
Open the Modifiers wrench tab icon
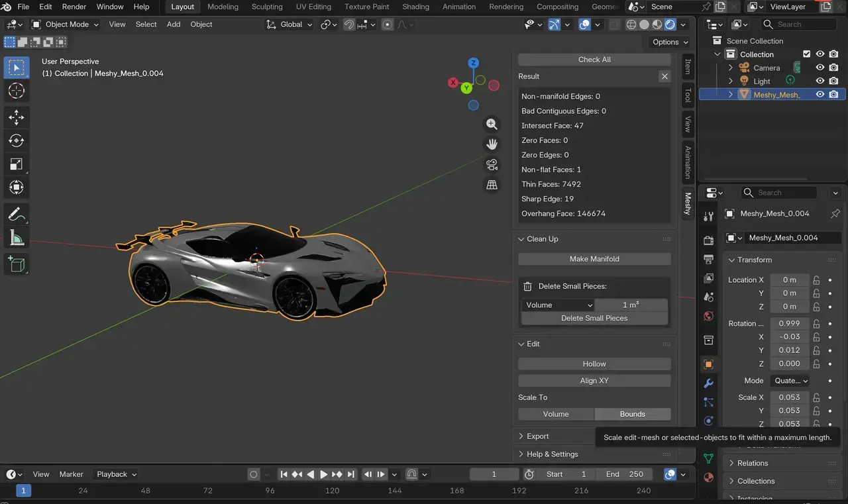click(708, 383)
